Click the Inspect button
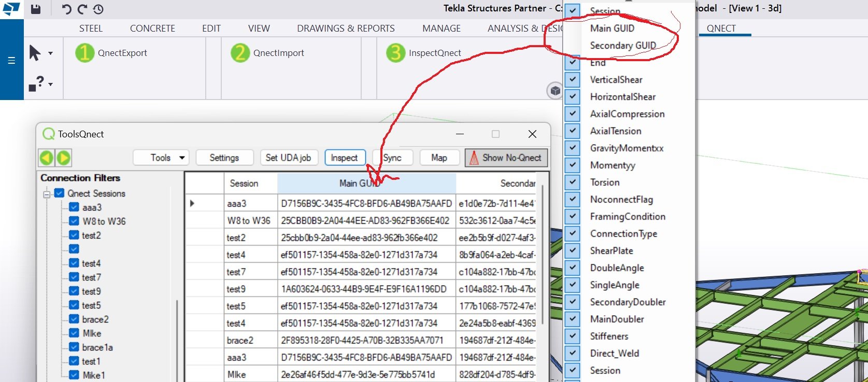 click(345, 158)
